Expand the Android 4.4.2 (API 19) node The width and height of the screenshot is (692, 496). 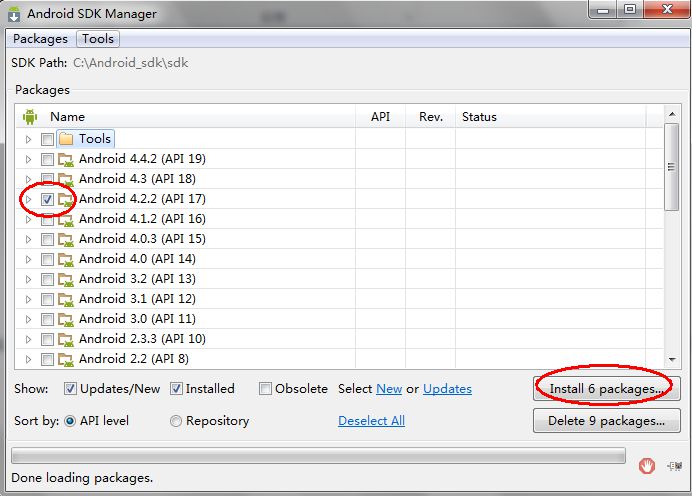click(28, 159)
